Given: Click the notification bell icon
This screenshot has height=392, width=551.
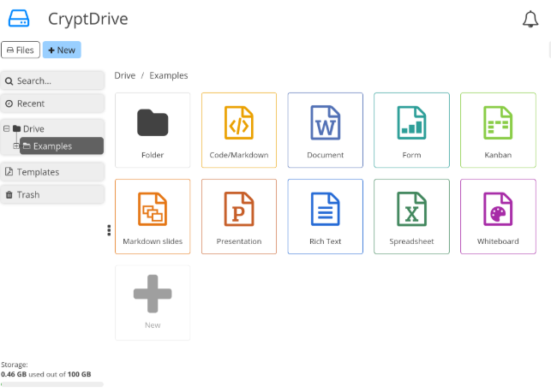Looking at the screenshot, I should pos(530,20).
